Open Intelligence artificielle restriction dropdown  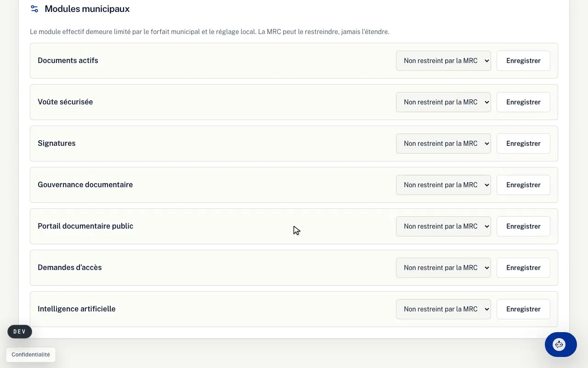coord(443,309)
